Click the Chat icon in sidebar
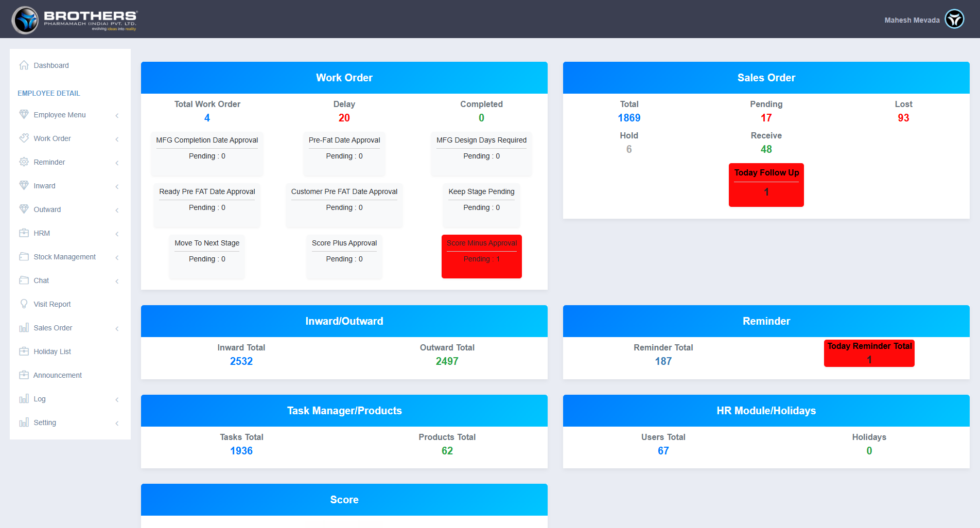980x528 pixels. point(24,280)
